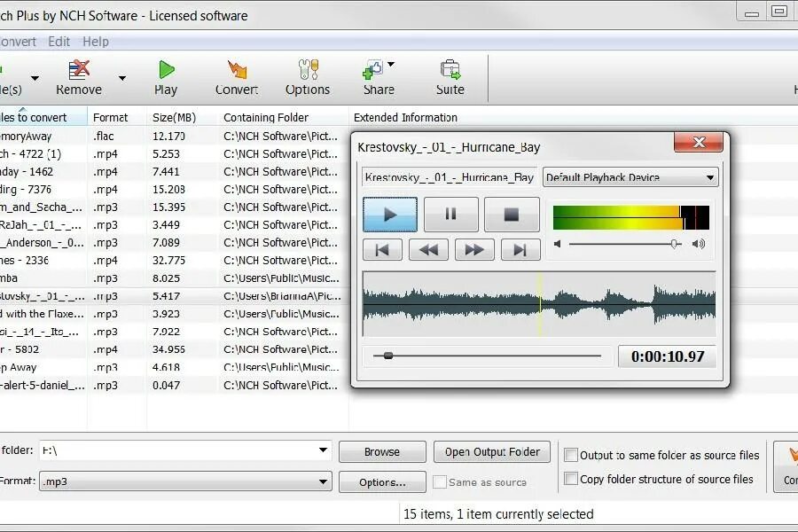Screen dimensions: 798x532
Task: Adjust the volume slider handle
Action: 675,244
